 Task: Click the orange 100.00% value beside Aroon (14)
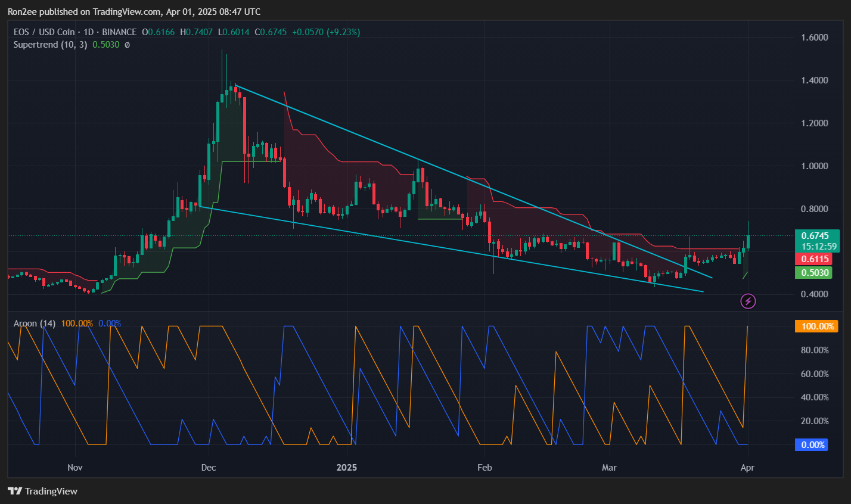pyautogui.click(x=77, y=323)
